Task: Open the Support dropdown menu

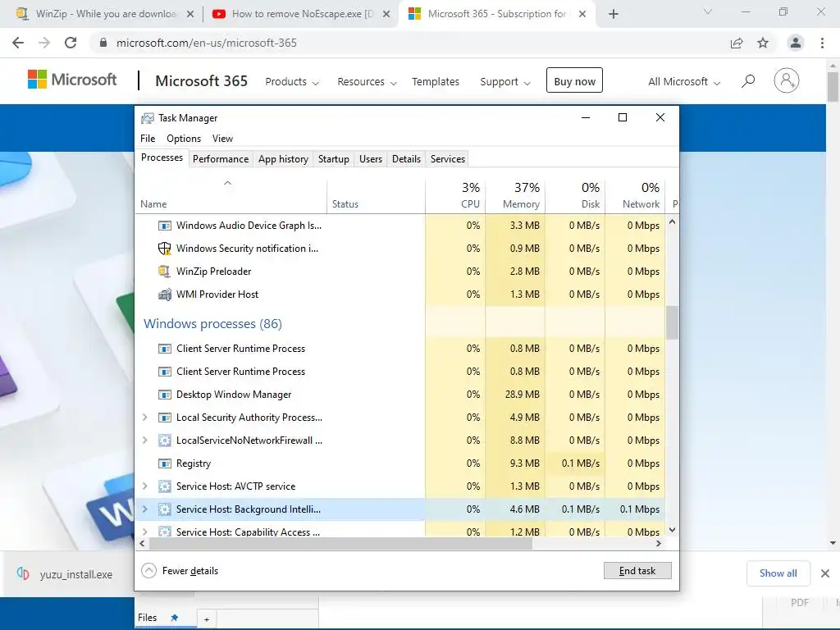Action: click(505, 81)
